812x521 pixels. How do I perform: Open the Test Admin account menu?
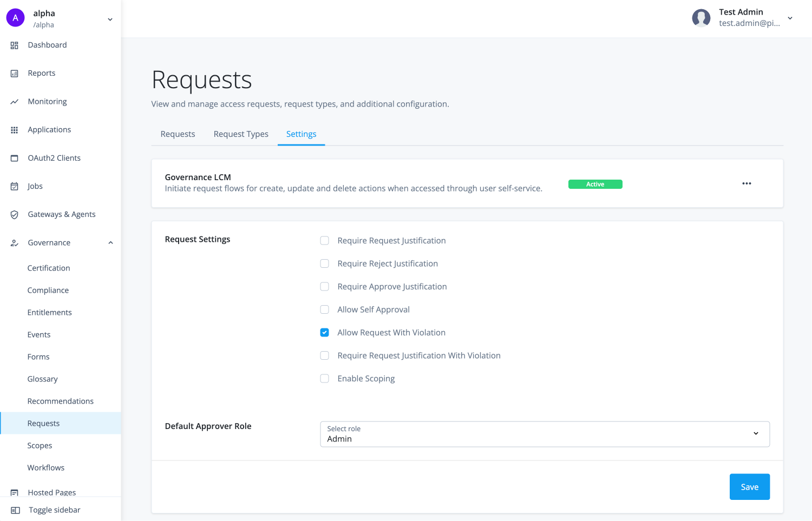point(790,18)
